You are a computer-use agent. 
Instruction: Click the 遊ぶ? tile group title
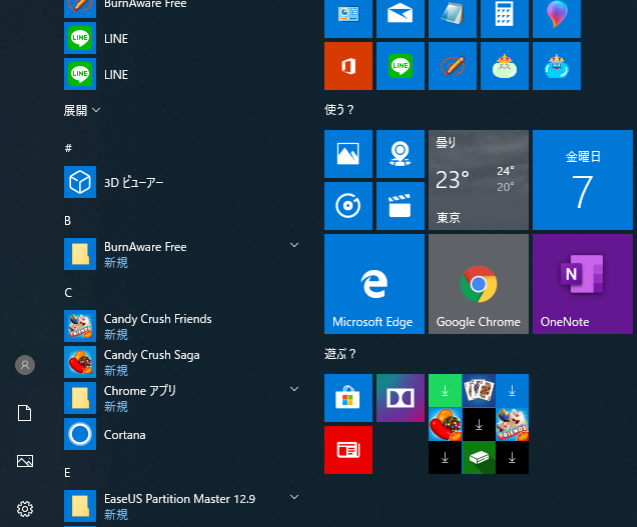pos(340,354)
